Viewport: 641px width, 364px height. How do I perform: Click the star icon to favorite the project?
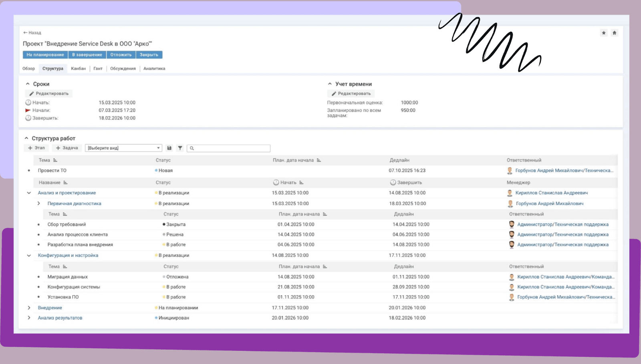point(603,33)
